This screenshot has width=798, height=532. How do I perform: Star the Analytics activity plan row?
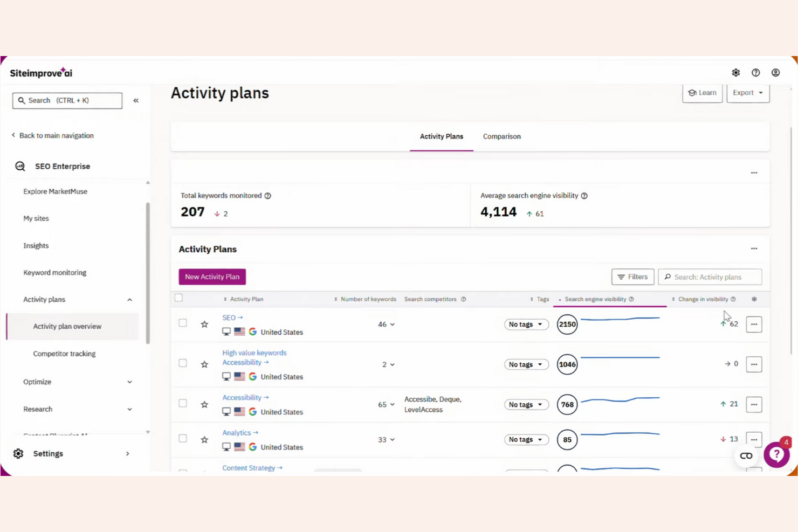pyautogui.click(x=204, y=439)
